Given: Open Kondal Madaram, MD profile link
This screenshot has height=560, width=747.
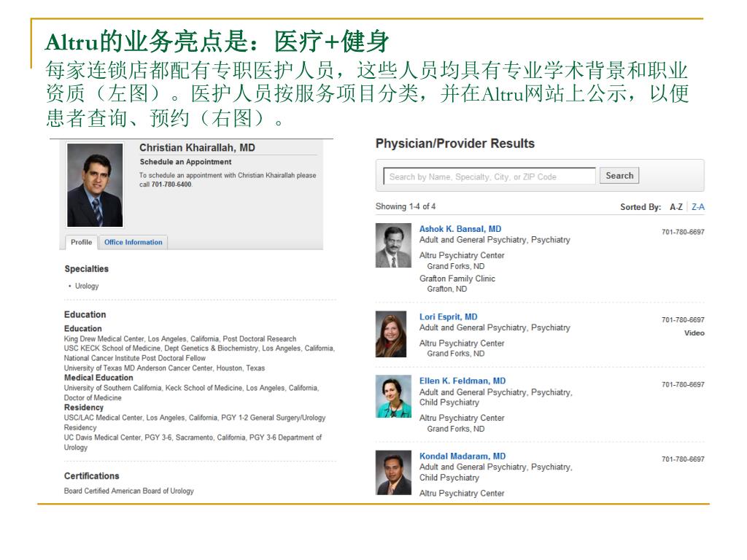Looking at the screenshot, I should 462,456.
